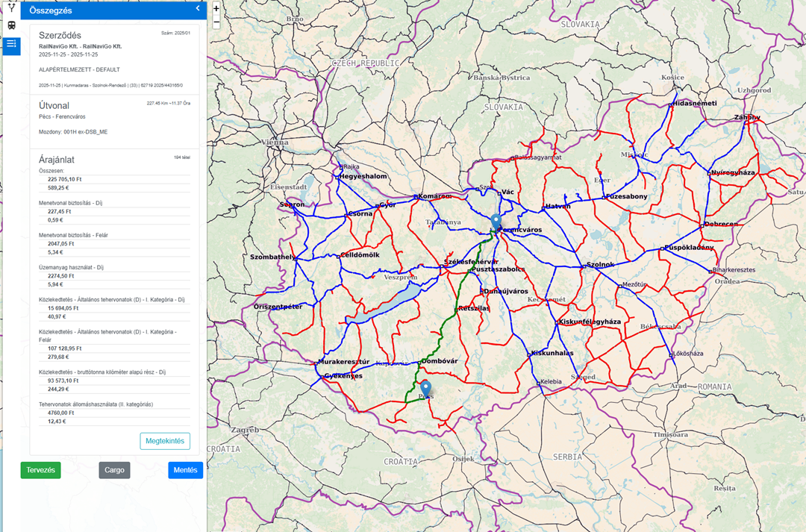Click the Győr station on the map
Image resolution: width=806 pixels, height=532 pixels.
pyautogui.click(x=387, y=204)
